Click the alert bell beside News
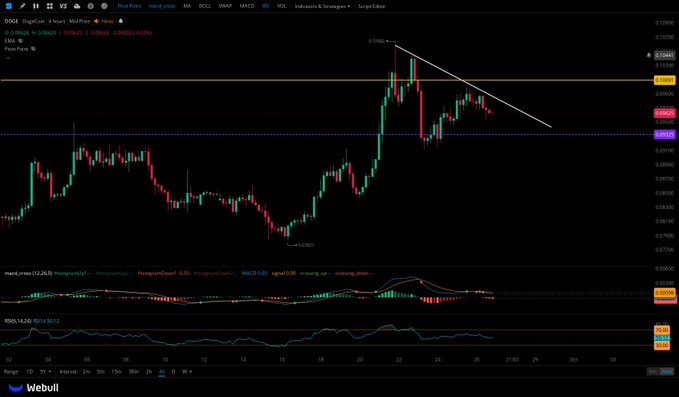679x397 pixels. pos(121,21)
